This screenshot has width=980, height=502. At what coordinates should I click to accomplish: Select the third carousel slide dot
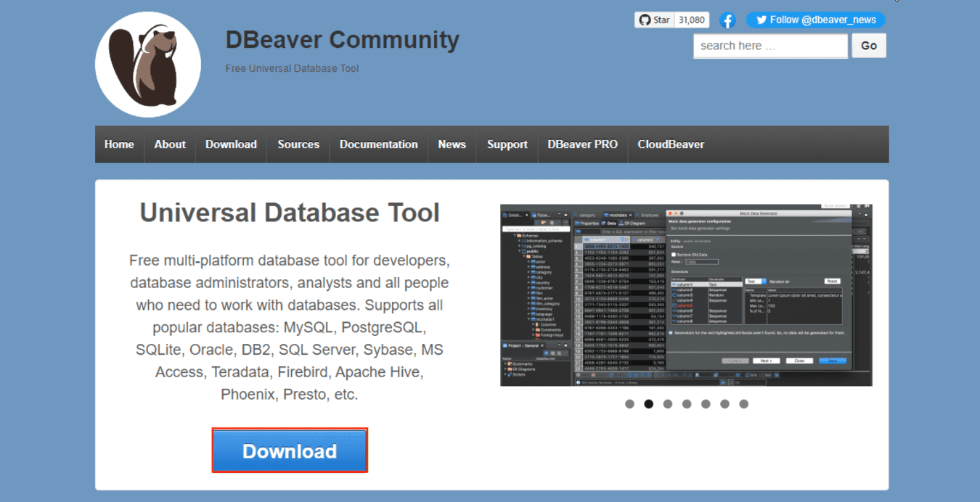click(x=668, y=404)
